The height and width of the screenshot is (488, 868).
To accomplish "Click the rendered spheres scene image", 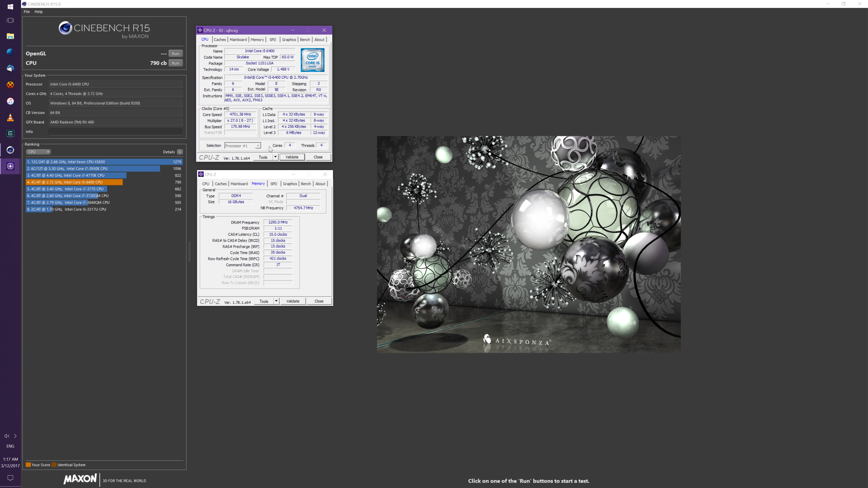I will coord(529,244).
